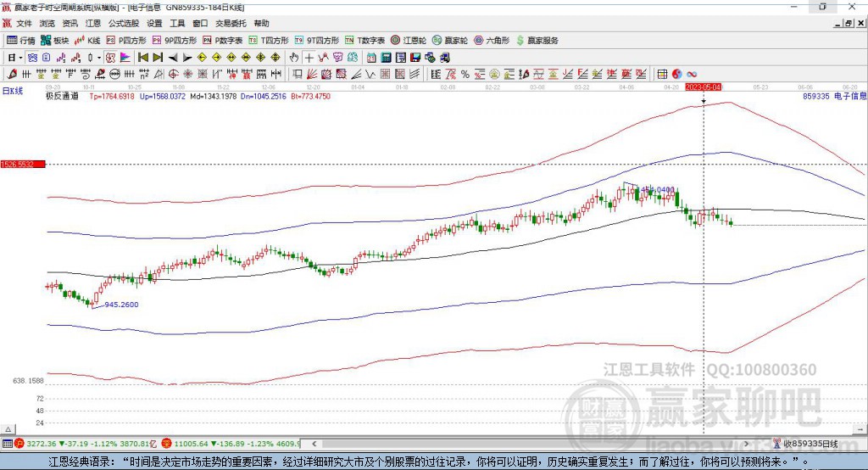Click the horizontal scrollbar left arrow

click(314, 444)
